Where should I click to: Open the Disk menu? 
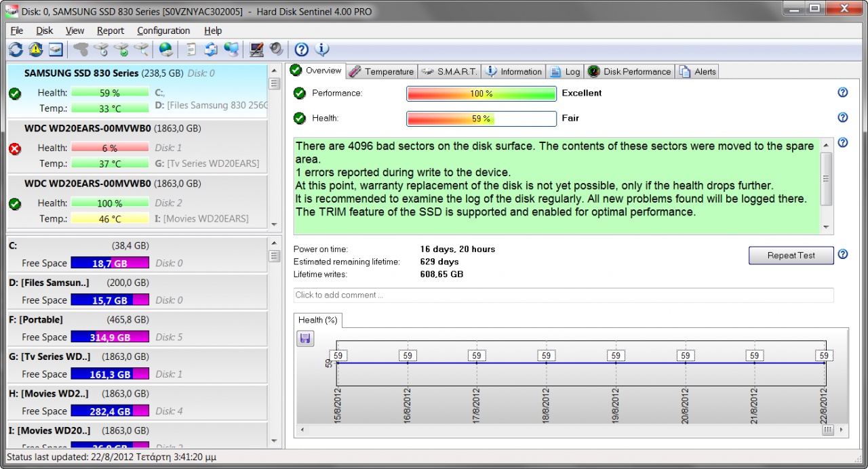click(45, 30)
